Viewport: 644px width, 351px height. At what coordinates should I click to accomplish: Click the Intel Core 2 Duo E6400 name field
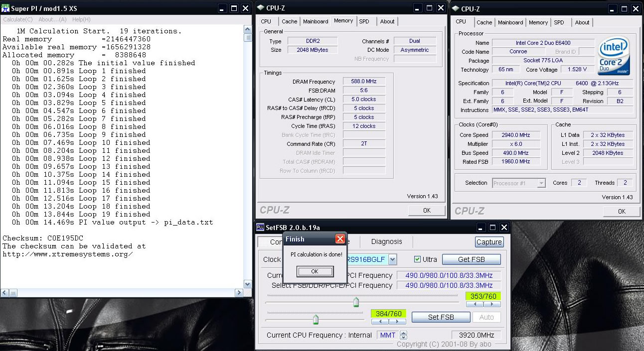click(x=543, y=43)
